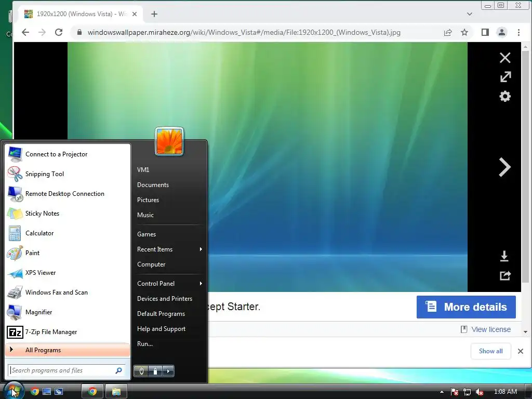Open Connect to a Projector icon

coord(15,154)
